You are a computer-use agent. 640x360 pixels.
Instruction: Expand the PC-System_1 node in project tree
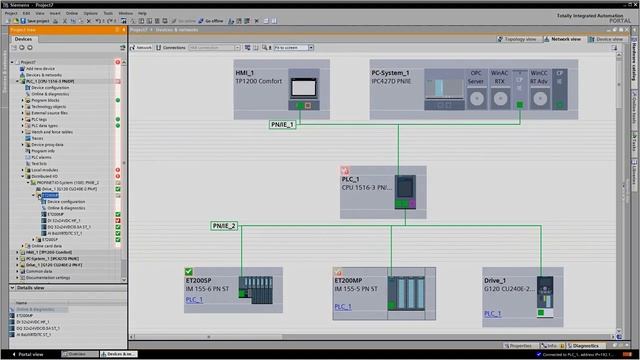click(x=18, y=258)
